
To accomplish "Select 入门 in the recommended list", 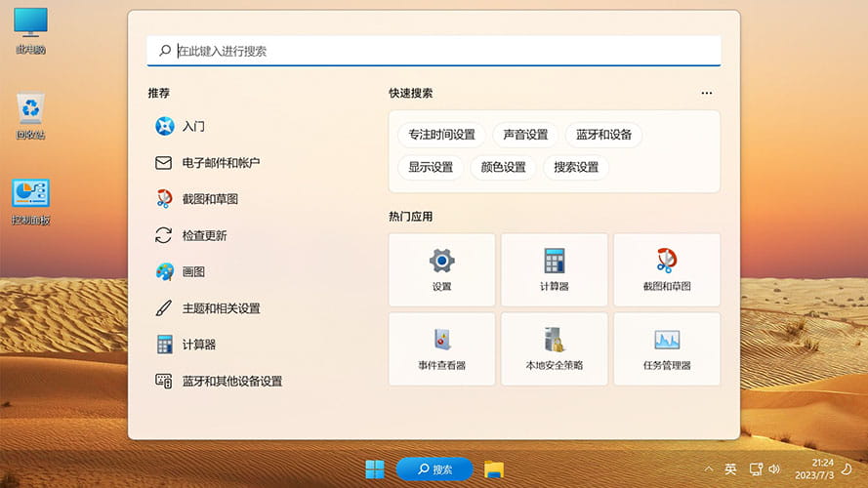I will point(193,127).
